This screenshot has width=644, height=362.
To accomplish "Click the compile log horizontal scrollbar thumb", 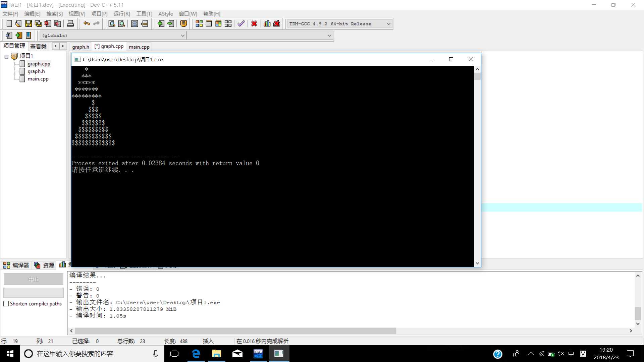I will [235, 331].
